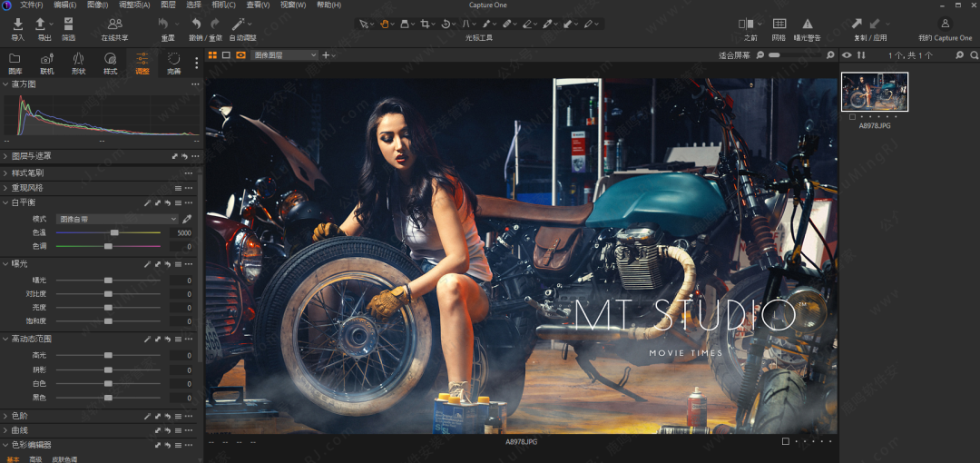The width and height of the screenshot is (980, 463).
Task: Open the 图层 menu
Action: [169, 5]
